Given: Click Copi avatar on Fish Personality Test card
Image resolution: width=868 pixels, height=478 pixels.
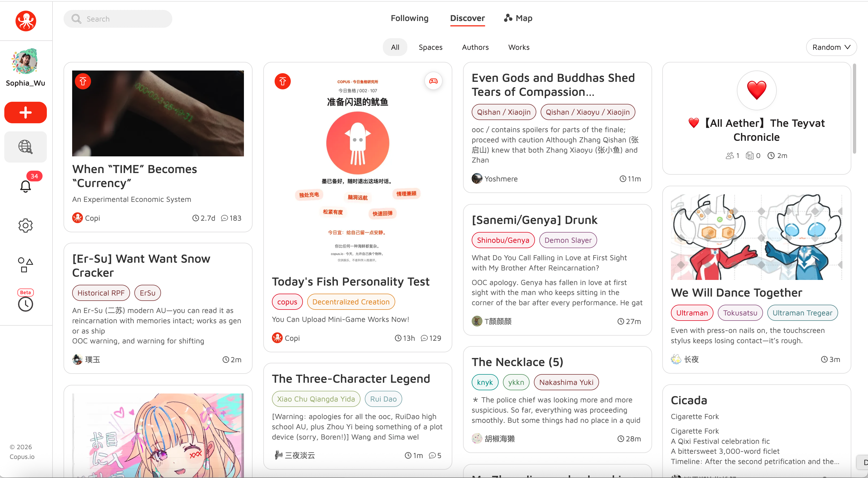Looking at the screenshot, I should (x=277, y=338).
